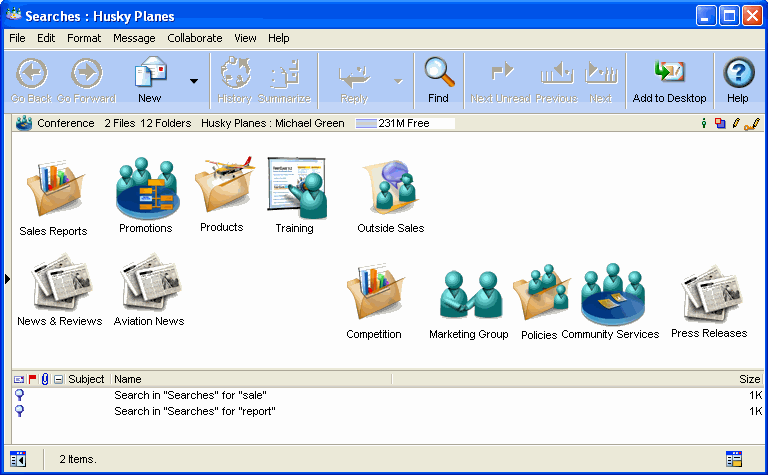Open the Message menu

[x=134, y=38]
